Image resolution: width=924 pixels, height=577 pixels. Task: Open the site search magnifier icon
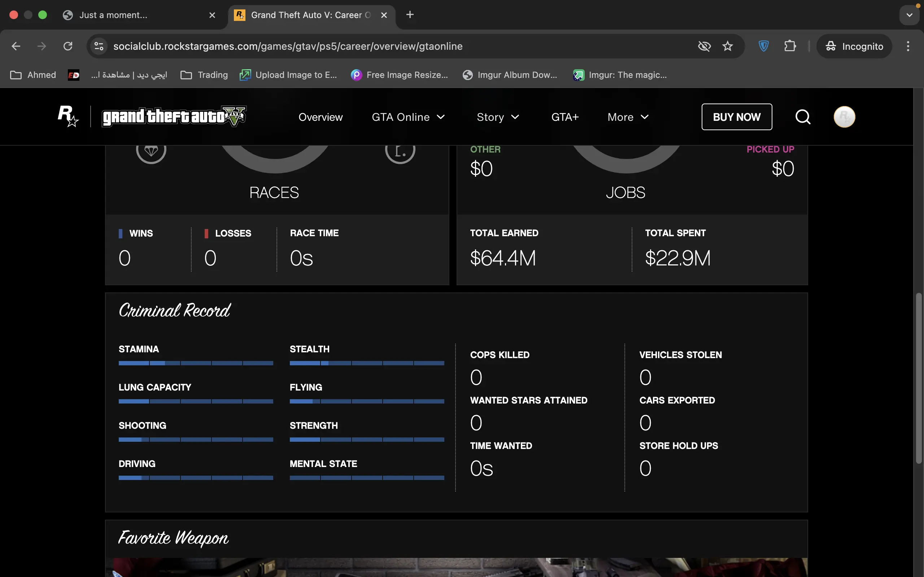coord(803,117)
